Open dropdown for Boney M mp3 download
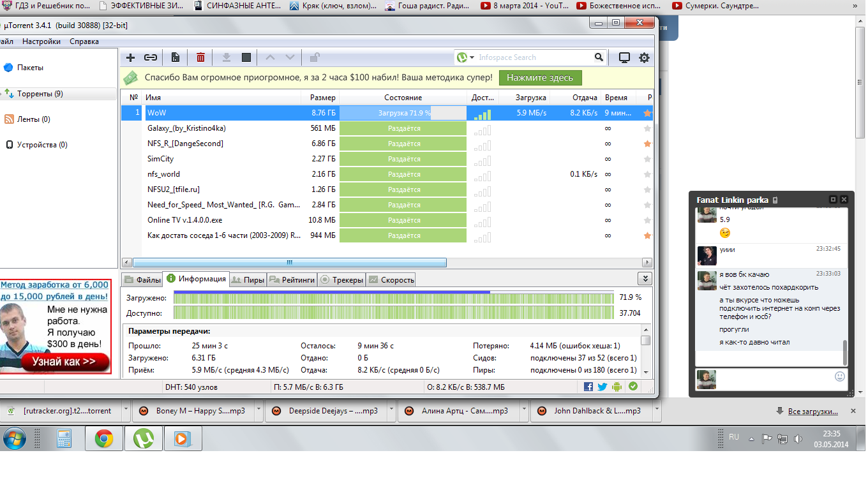The width and height of the screenshot is (868, 490). coord(258,411)
